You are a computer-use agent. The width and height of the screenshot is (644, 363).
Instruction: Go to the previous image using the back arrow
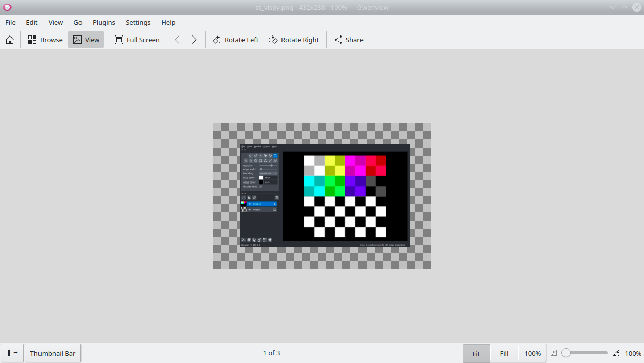[177, 40]
